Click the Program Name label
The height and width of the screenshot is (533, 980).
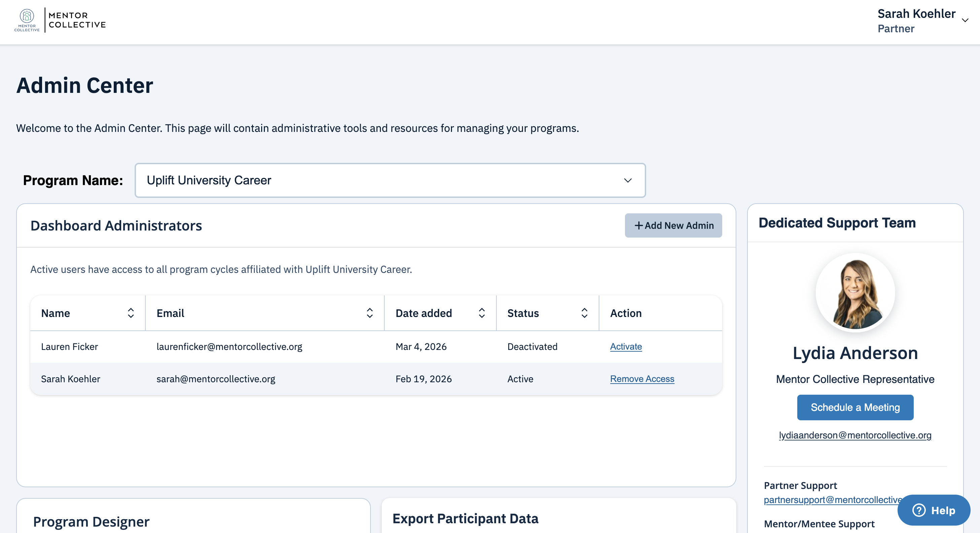pyautogui.click(x=73, y=180)
